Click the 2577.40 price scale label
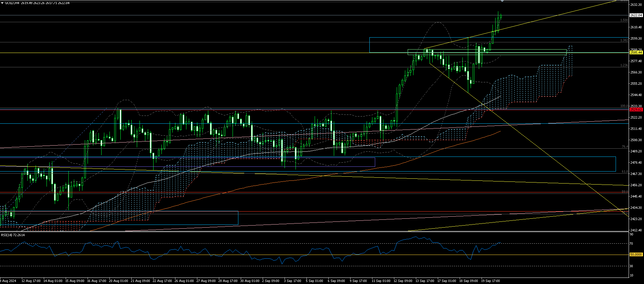The image size is (644, 284). point(636,61)
